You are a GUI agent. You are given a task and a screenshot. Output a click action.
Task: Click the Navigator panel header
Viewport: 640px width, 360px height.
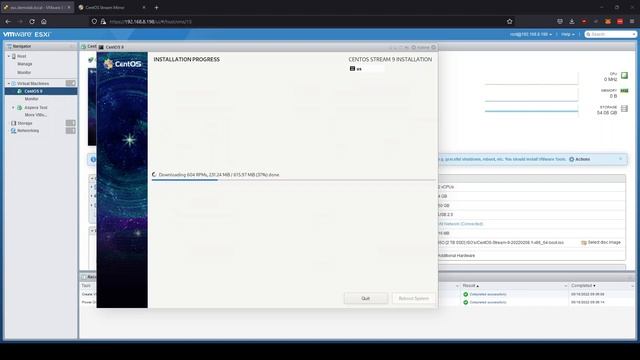pos(41,47)
